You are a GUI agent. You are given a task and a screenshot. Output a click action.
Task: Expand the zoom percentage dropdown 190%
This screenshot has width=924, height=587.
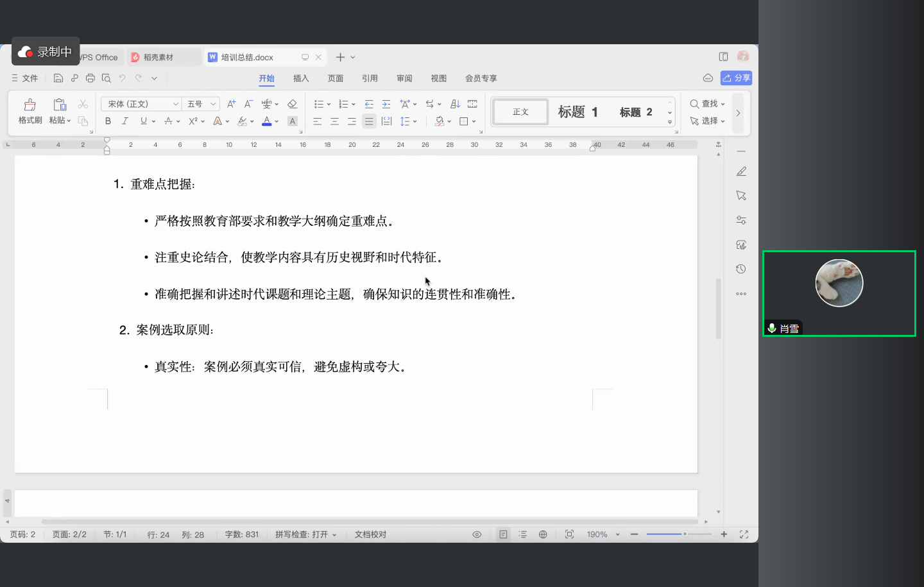point(617,534)
